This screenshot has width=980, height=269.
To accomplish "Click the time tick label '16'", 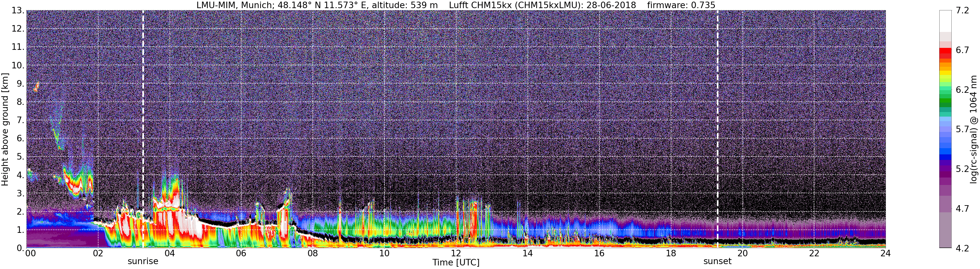I will pos(599,253).
